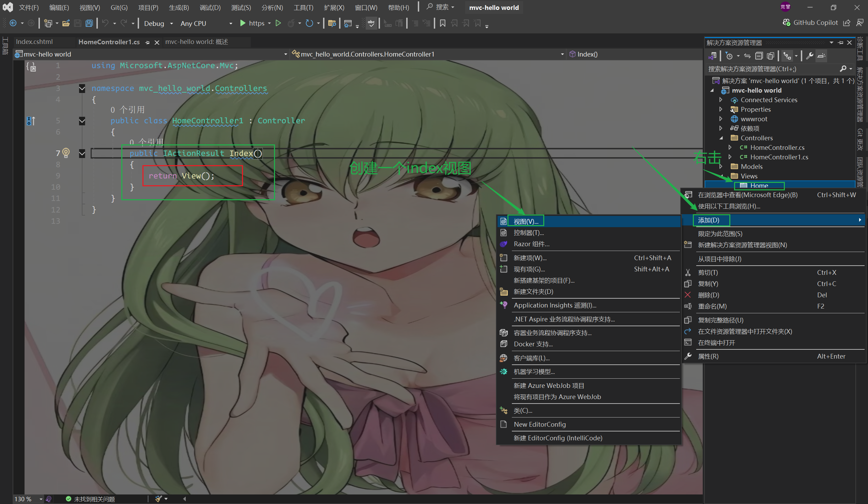Click the lightbulb quick actions icon on line 7
Viewport: 868px width, 504px height.
point(66,153)
